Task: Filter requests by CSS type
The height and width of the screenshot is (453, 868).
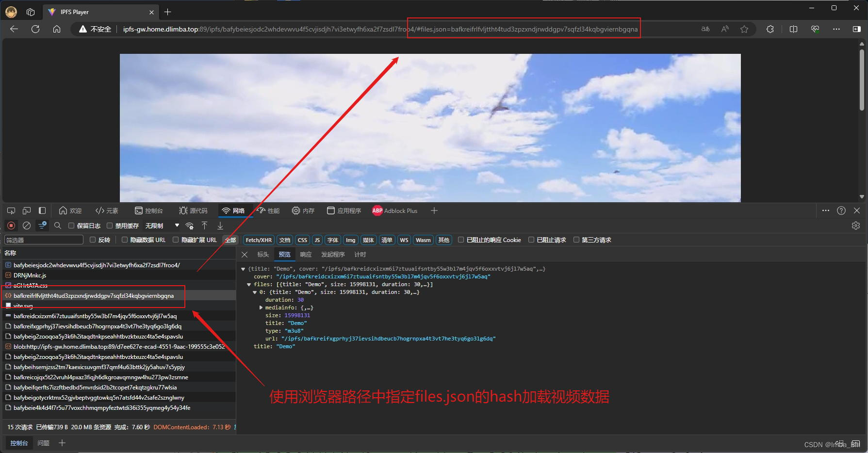Action: tap(302, 240)
